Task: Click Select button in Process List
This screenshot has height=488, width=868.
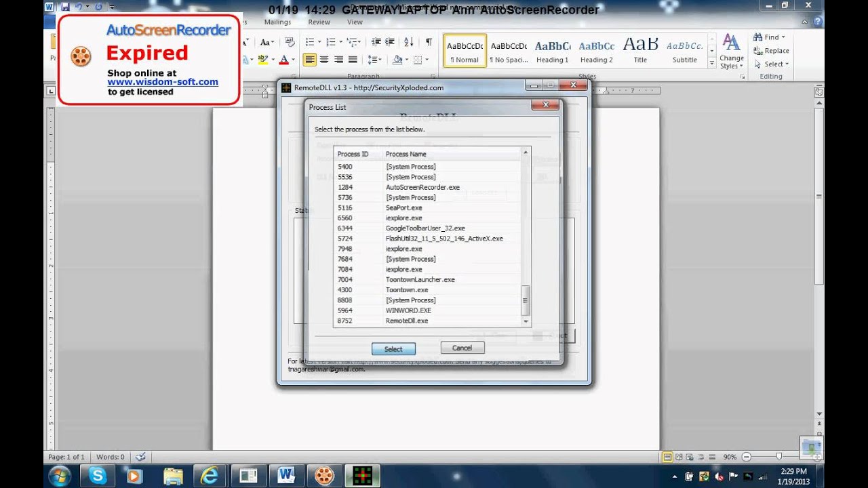Action: pyautogui.click(x=393, y=349)
